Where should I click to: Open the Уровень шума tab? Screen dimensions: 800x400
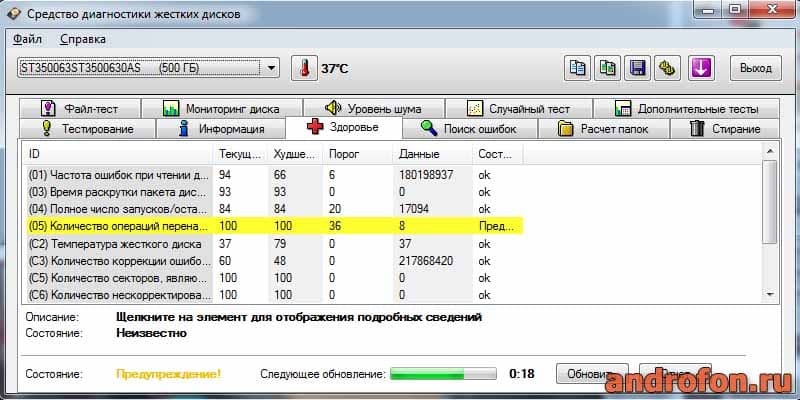[x=373, y=109]
